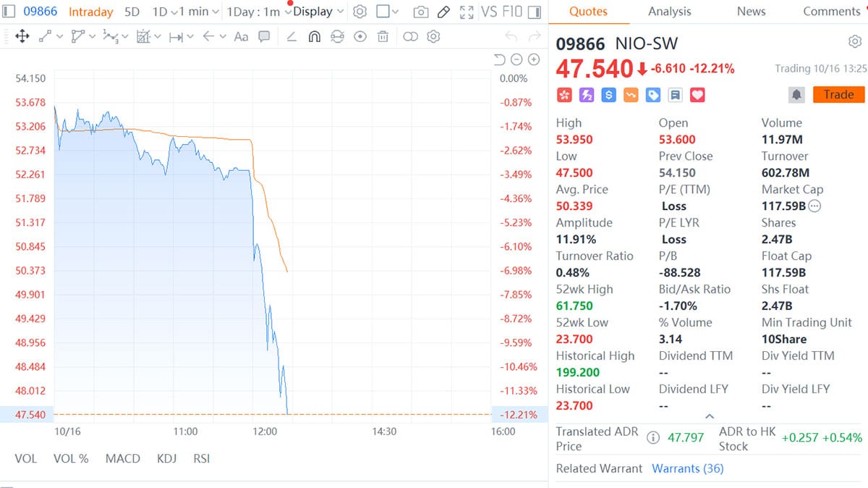The image size is (868, 488).
Task: Open the notification bell
Action: 796,94
